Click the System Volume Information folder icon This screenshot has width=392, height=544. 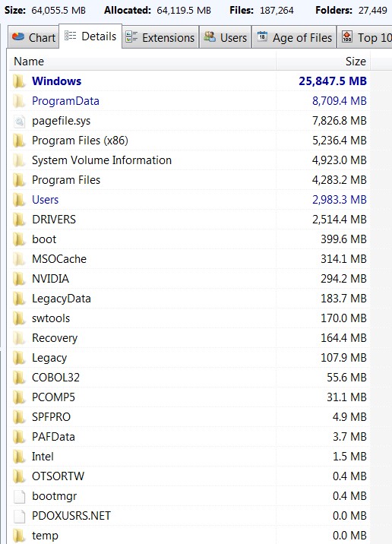[19, 160]
